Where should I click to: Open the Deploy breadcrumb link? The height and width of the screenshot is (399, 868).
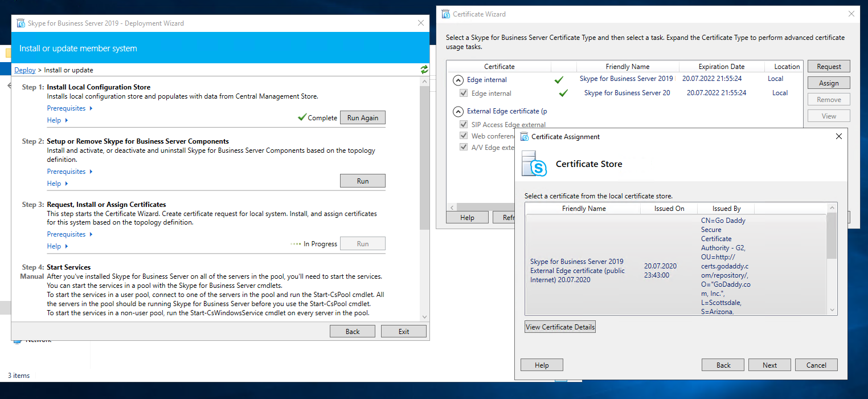click(x=24, y=70)
